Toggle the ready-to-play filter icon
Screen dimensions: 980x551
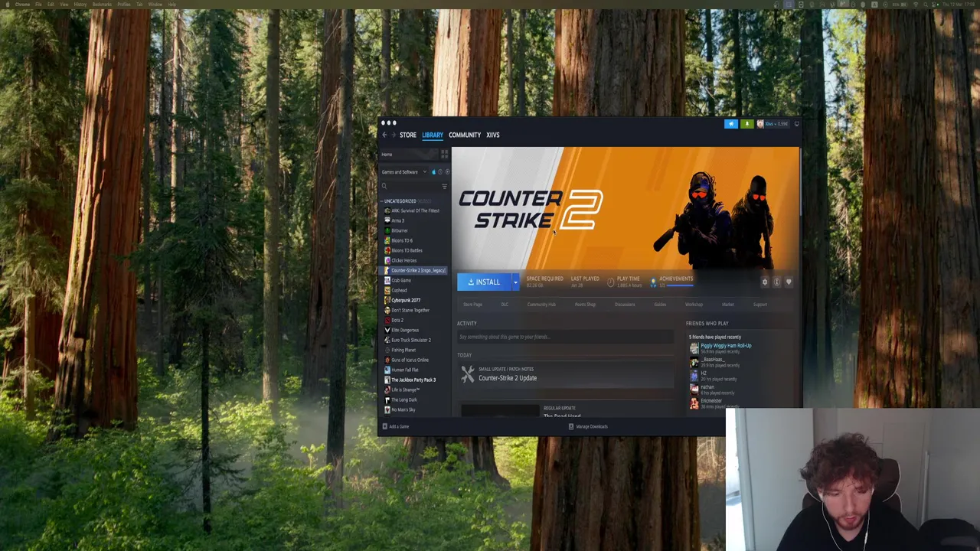click(x=447, y=171)
